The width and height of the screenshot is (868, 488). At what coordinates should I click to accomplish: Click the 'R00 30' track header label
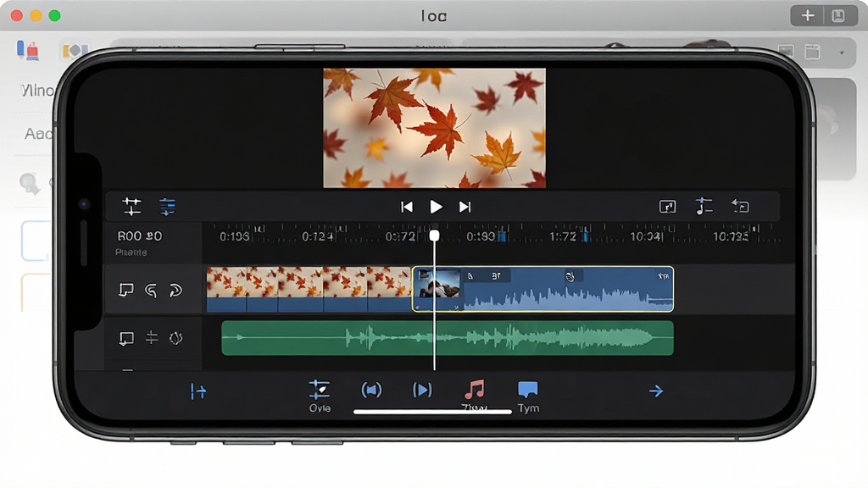click(140, 236)
